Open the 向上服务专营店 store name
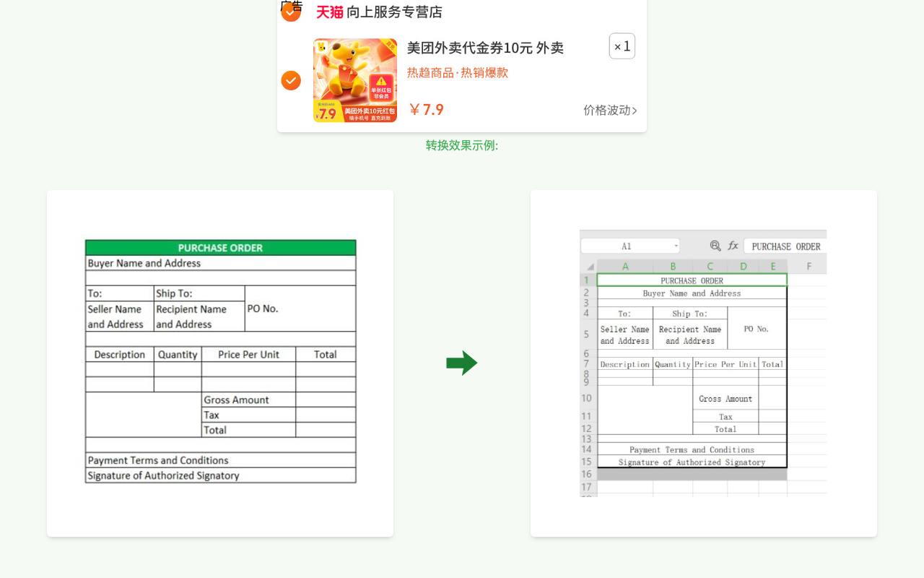The image size is (924, 578). [394, 12]
